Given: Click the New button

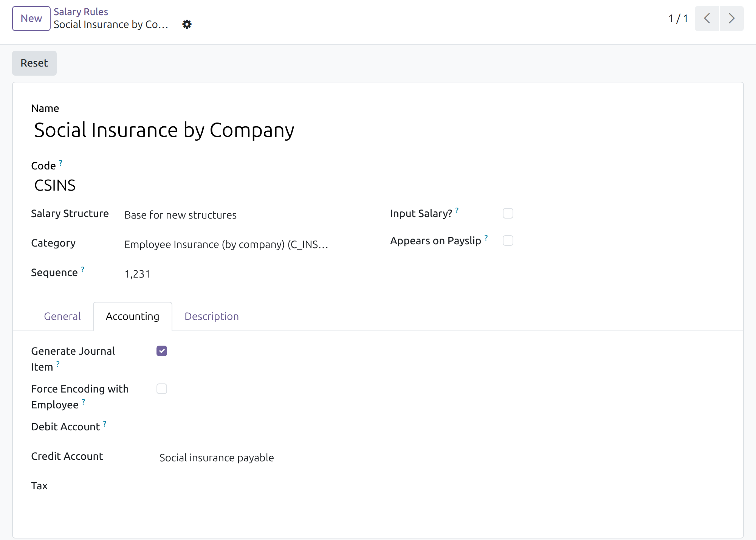Looking at the screenshot, I should coord(31,18).
